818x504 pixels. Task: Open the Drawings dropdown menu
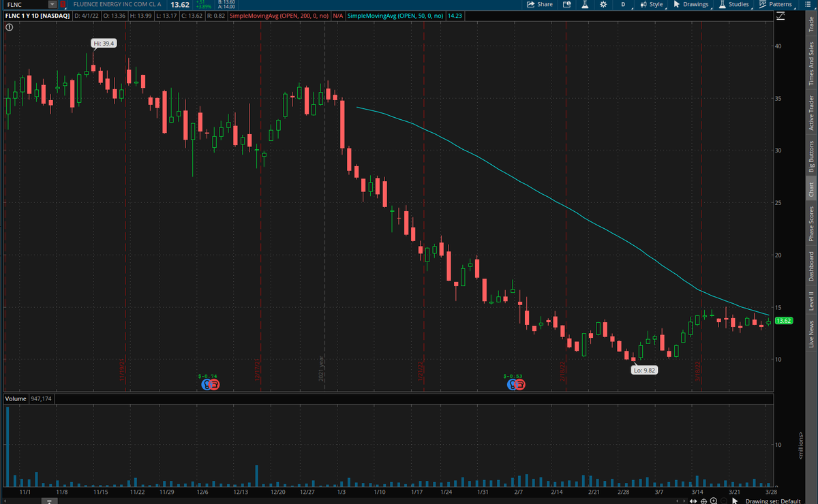pyautogui.click(x=691, y=4)
